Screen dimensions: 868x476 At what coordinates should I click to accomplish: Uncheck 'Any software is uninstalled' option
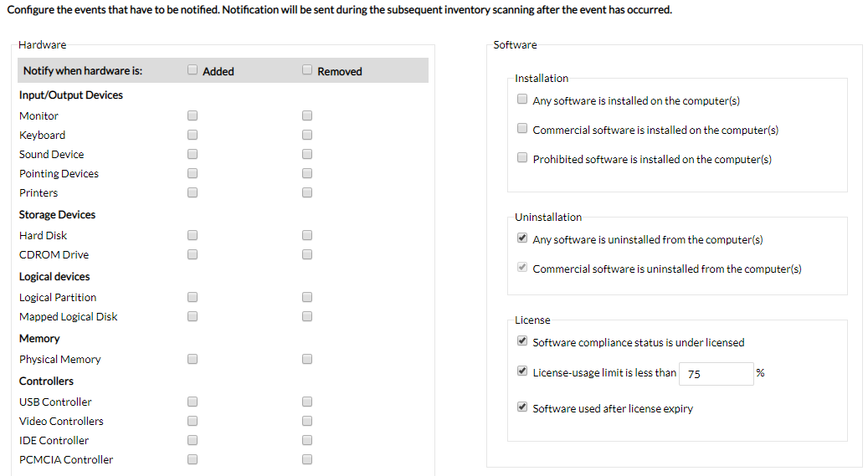point(522,238)
